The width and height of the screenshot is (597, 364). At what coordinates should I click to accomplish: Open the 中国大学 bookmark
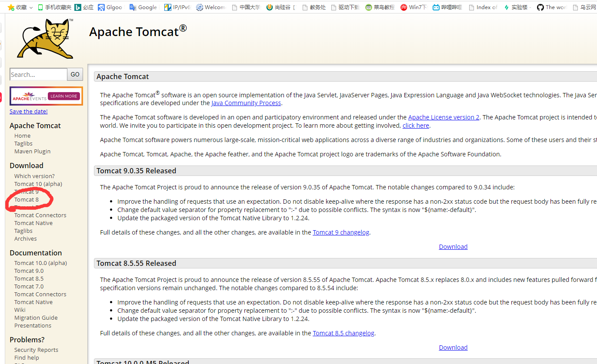point(246,7)
